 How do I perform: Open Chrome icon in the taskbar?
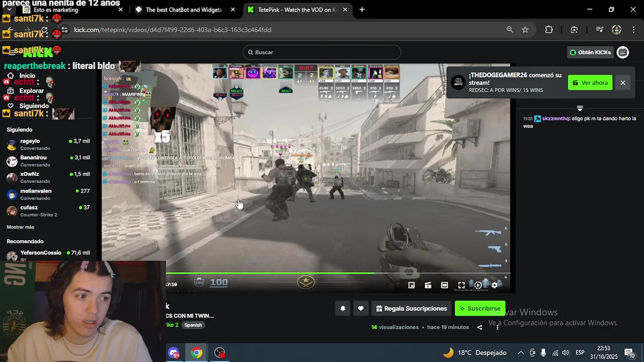[x=197, y=353]
